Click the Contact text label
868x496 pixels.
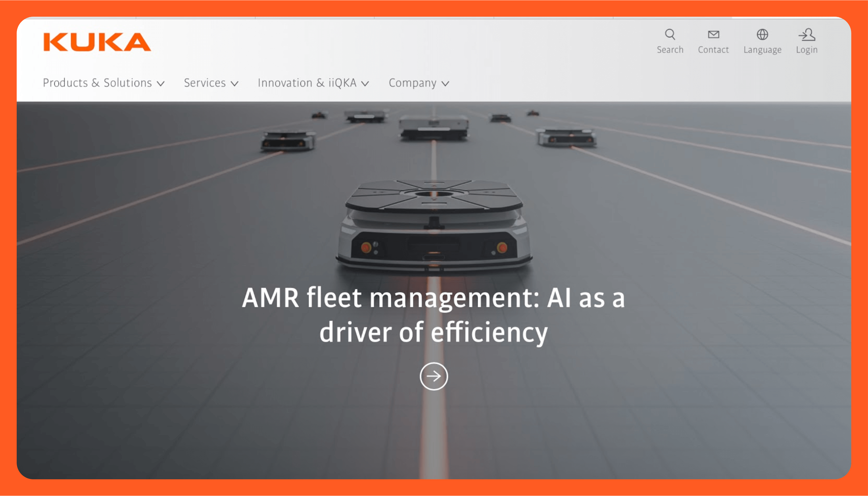[x=713, y=50]
